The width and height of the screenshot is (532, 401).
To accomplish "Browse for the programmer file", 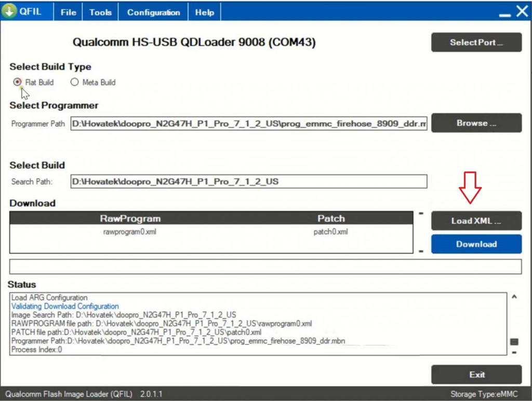I will coord(476,123).
